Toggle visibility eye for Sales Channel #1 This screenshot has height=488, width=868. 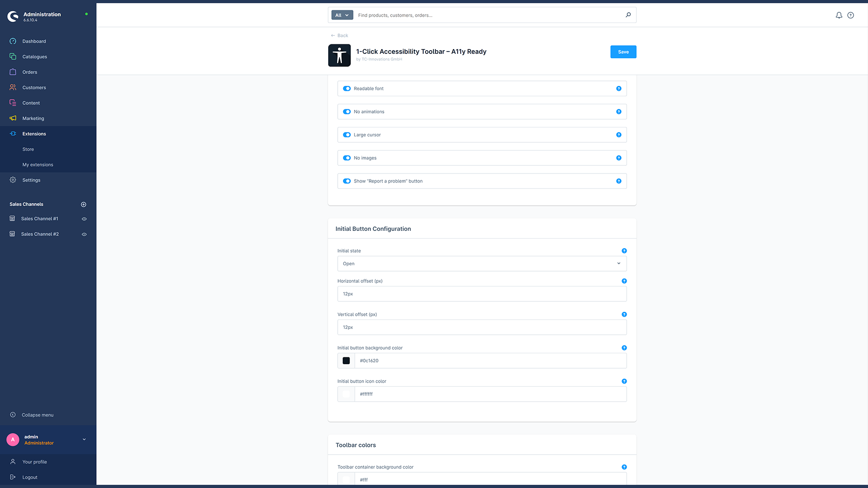click(84, 219)
